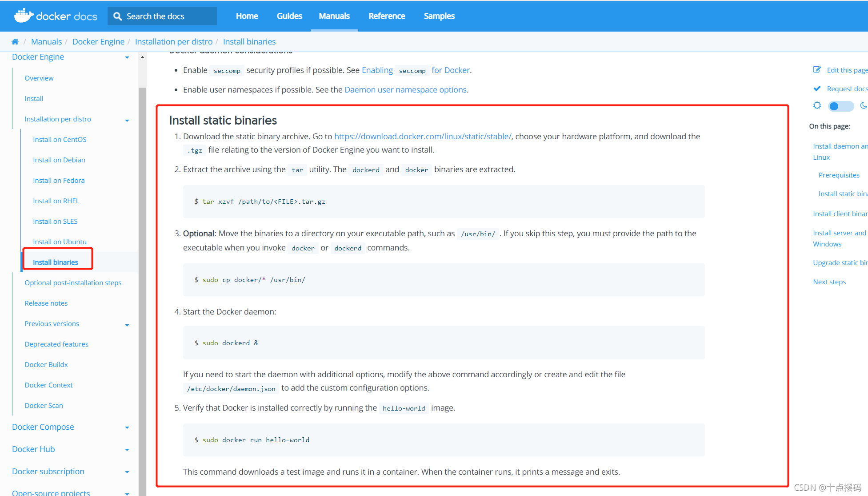Open Install on Ubuntu
Screen dimensions: 868x496
point(60,242)
